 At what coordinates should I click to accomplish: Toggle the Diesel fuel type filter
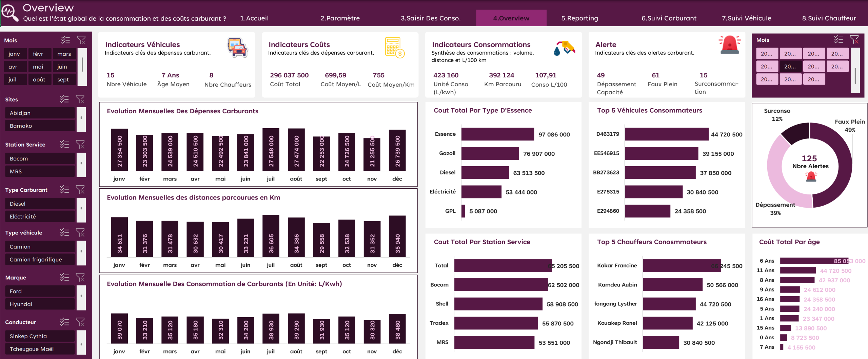[40, 204]
